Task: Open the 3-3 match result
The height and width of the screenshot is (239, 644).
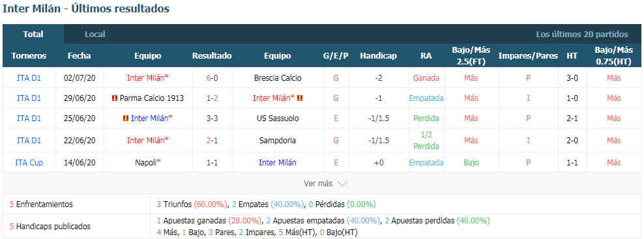Action: pyautogui.click(x=212, y=119)
